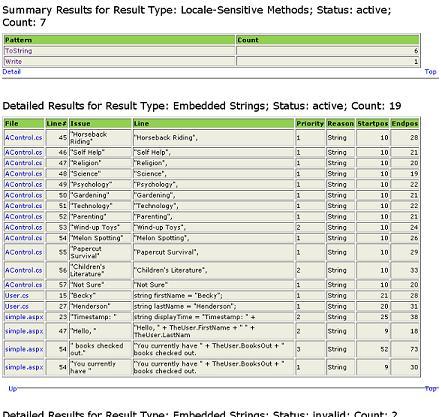
Task: Open AControl.cs link for line 52
Action: [x=24, y=216]
